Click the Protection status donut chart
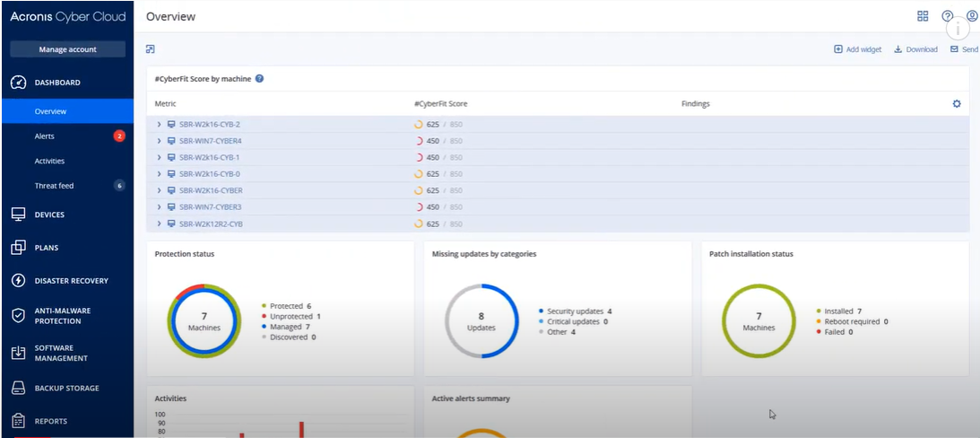Viewport: 980px width, 438px height. 204,321
